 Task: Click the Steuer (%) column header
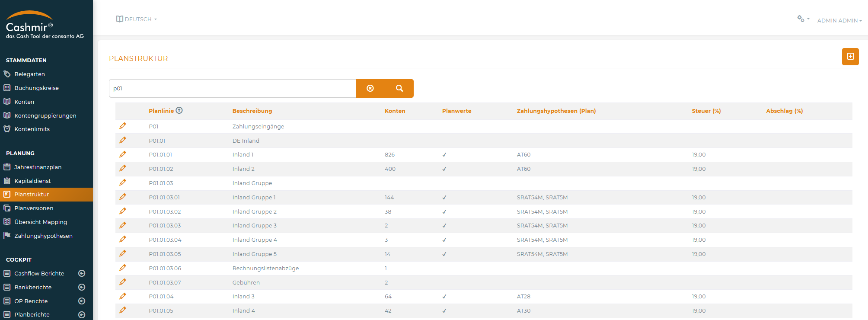(706, 111)
